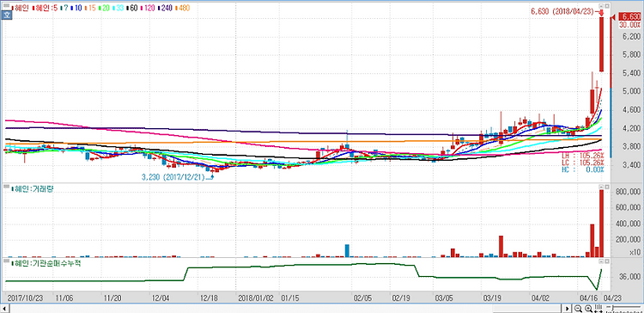The image size is (644, 313).
Task: Click the 800,000 volume axis label
Action: (629, 191)
